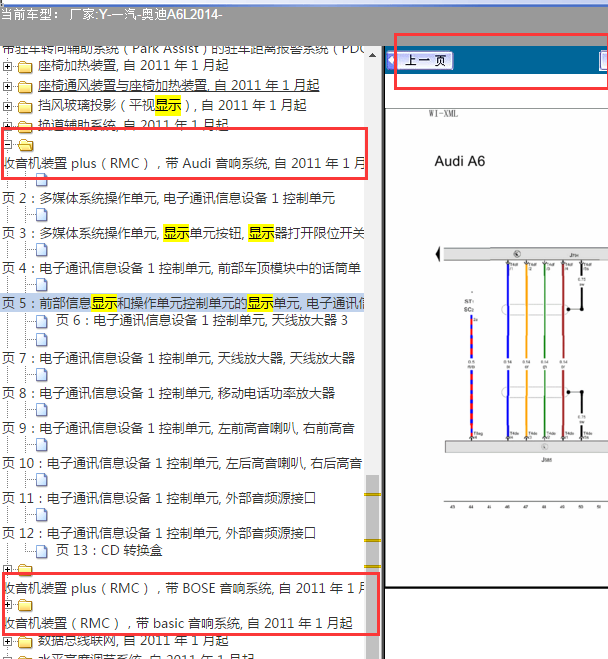Screen dimensions: 608x659
Task: Expand the 座椅通风装置与座椅加热装置 folder node
Action: point(7,87)
